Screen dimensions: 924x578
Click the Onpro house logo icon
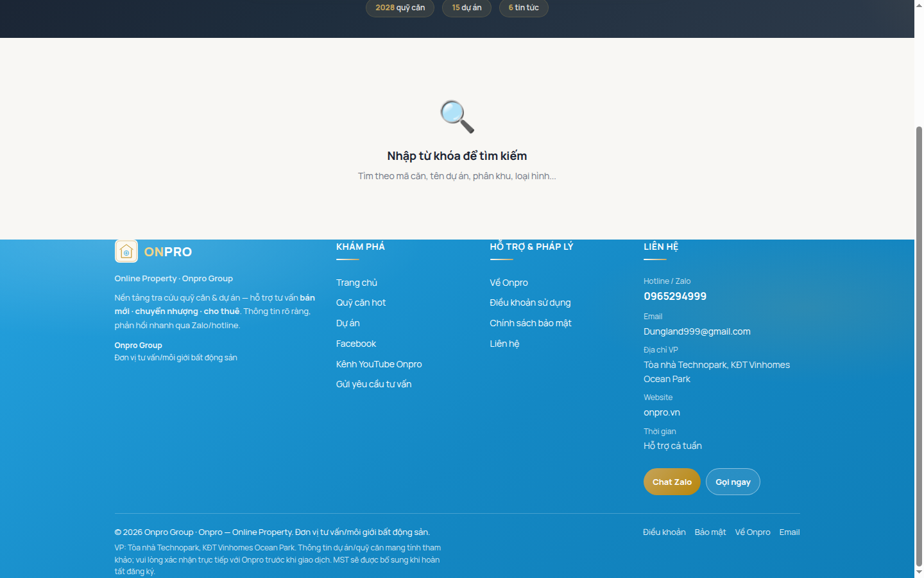click(x=126, y=251)
